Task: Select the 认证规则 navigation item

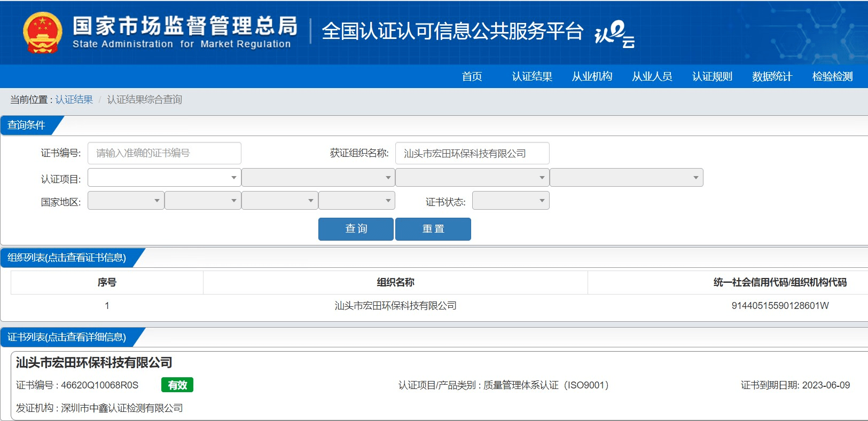Action: coord(712,76)
